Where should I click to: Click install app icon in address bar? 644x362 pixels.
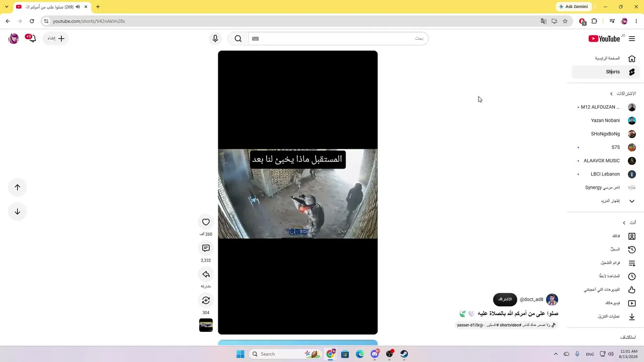click(554, 21)
